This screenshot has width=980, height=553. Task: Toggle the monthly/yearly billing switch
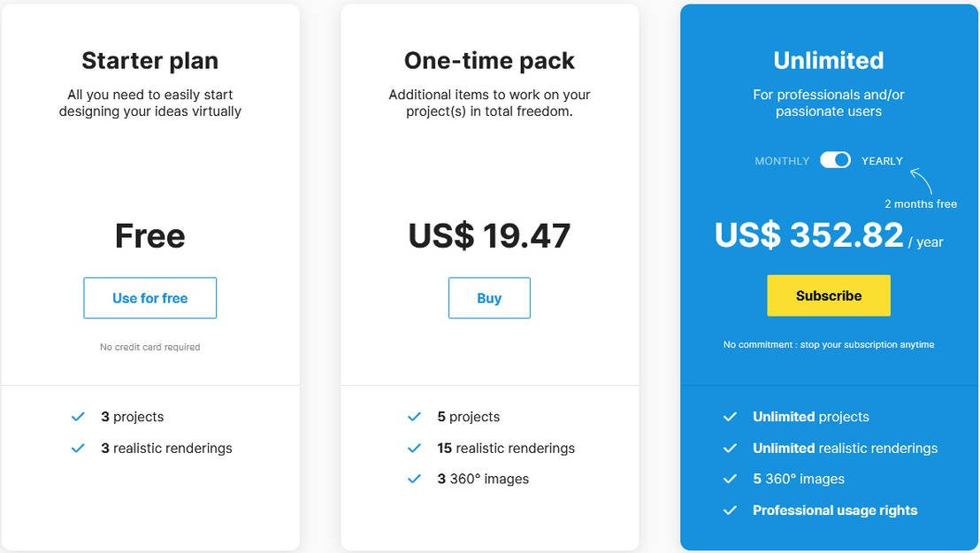tap(835, 160)
